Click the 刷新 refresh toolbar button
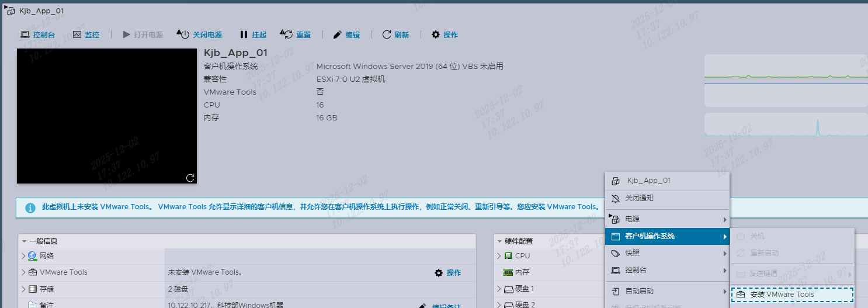 click(395, 35)
